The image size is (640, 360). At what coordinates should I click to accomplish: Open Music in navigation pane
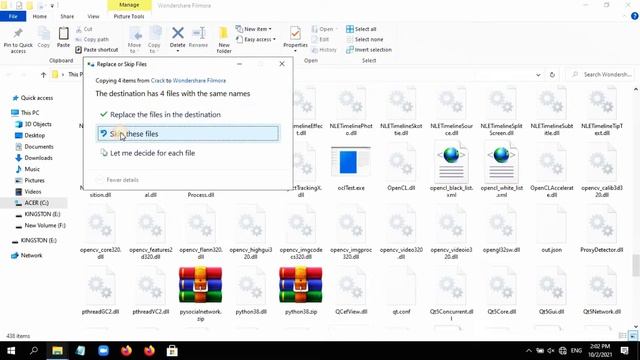tap(27, 169)
